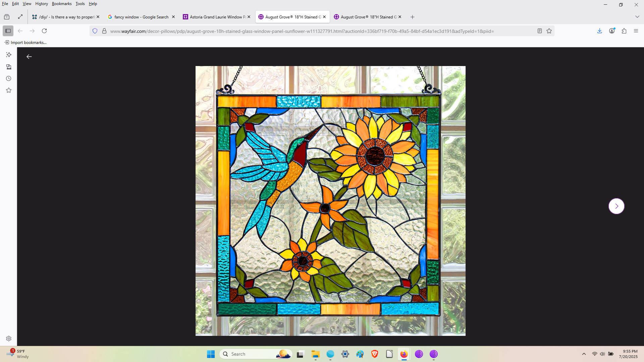Open the Help menu
The width and height of the screenshot is (644, 362).
point(93,4)
